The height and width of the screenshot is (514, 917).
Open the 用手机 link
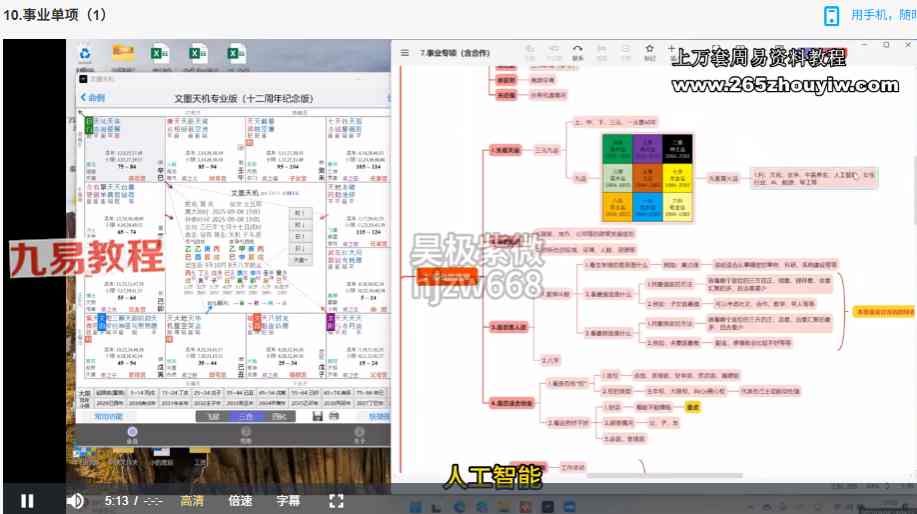[x=882, y=15]
